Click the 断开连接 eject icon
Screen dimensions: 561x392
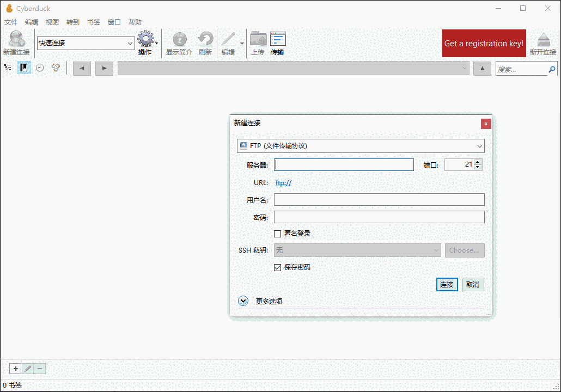[x=543, y=43]
